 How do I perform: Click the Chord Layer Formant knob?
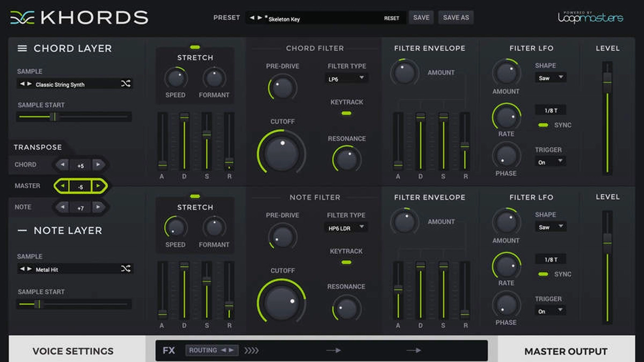pos(214,78)
